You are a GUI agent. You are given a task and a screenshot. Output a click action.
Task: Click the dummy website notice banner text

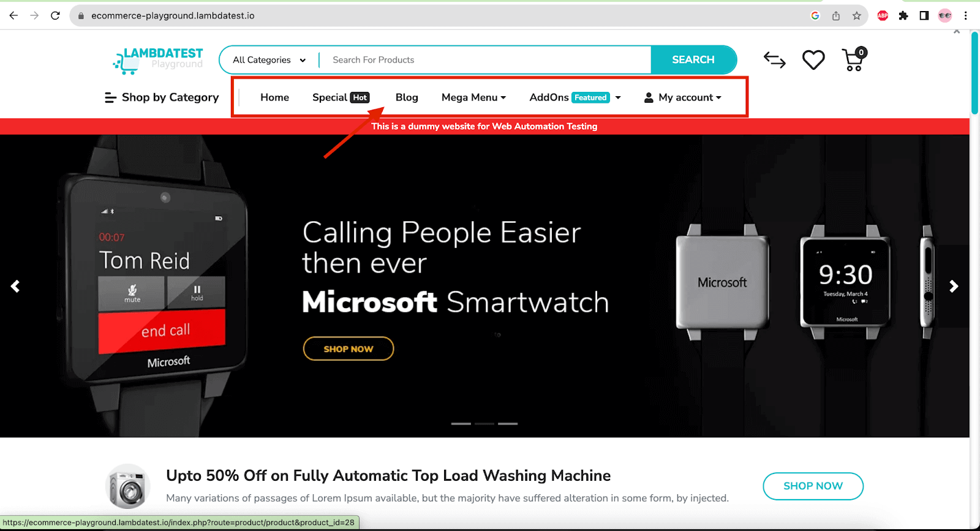point(484,126)
